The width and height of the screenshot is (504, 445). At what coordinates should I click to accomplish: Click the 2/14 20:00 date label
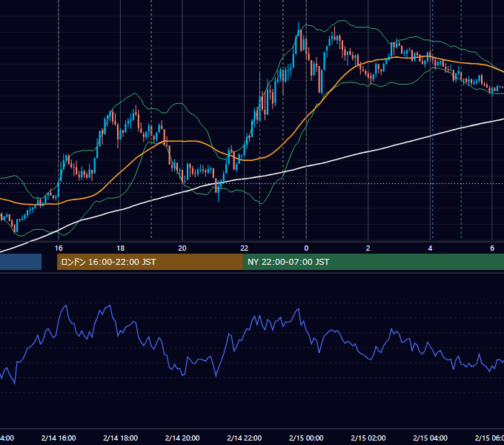pyautogui.click(x=182, y=438)
